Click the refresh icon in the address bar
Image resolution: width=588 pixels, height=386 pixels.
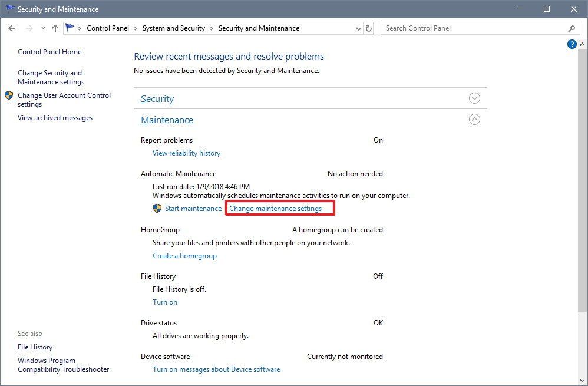click(x=368, y=28)
